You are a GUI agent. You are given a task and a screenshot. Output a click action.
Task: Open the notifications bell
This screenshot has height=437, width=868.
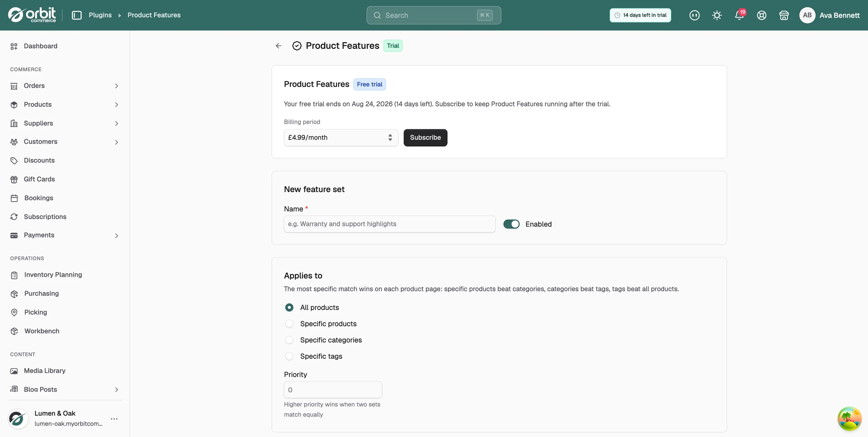739,15
